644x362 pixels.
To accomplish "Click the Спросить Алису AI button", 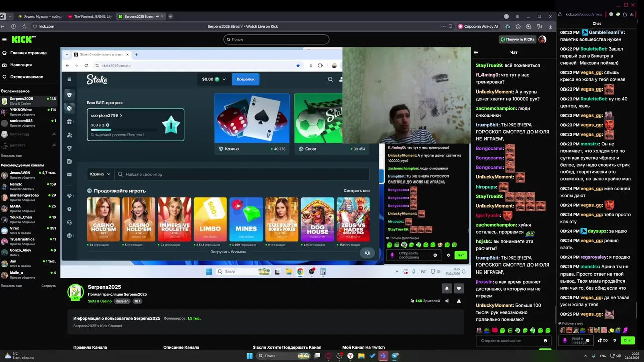I will coord(478,26).
